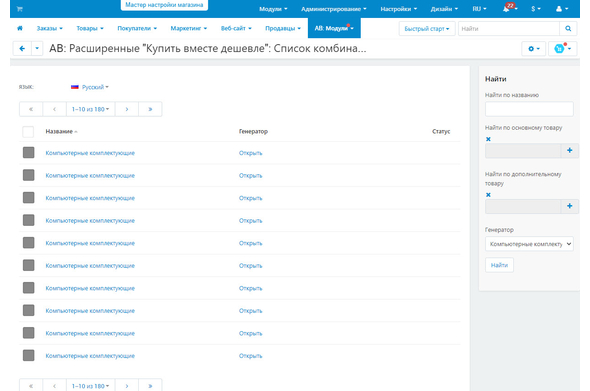Image resolution: width=590 pixels, height=391 pixels.
Task: Go to next page below the table
Action: pyautogui.click(x=127, y=386)
